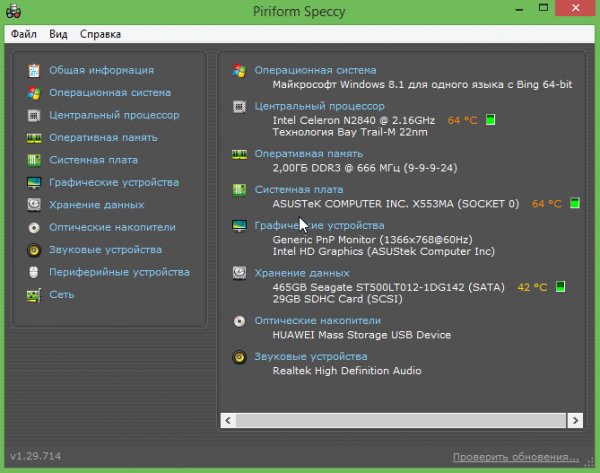This screenshot has height=473, width=600.
Task: Select Оперативная память in the sidebar
Action: pos(103,138)
